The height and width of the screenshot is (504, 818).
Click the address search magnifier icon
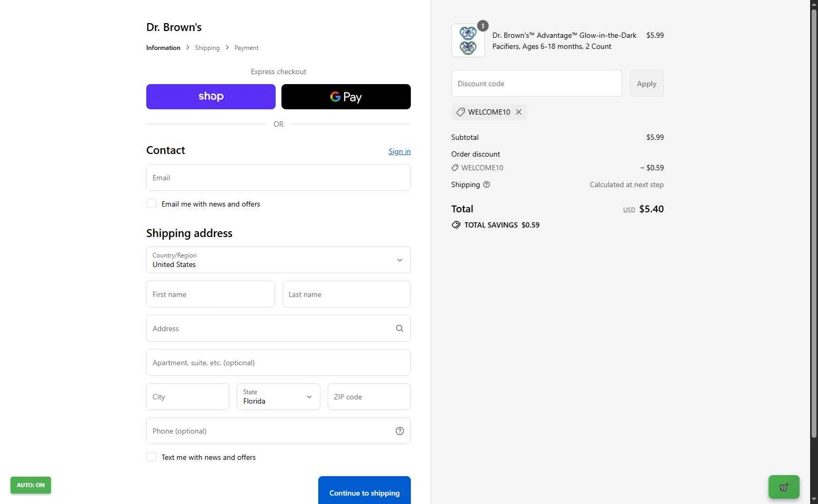(399, 328)
